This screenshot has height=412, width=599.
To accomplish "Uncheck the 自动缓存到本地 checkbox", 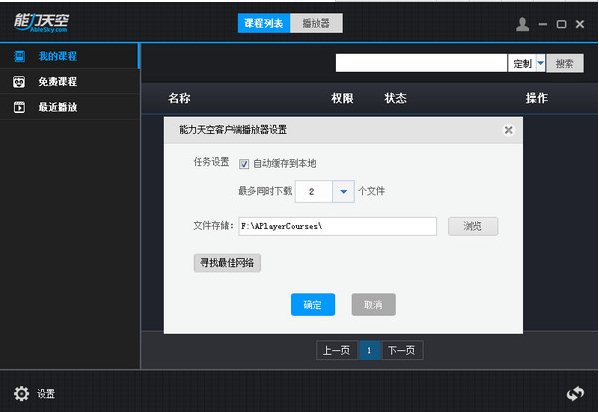I will point(244,164).
